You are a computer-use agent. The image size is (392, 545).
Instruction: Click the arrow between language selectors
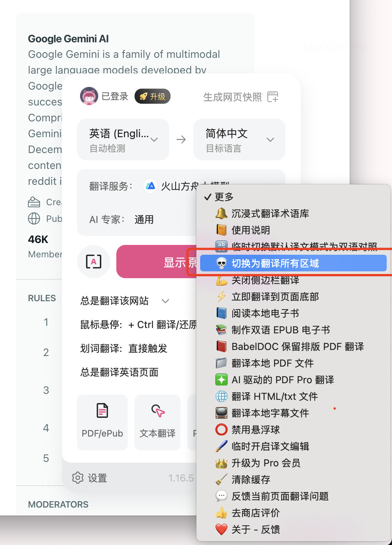(x=181, y=139)
